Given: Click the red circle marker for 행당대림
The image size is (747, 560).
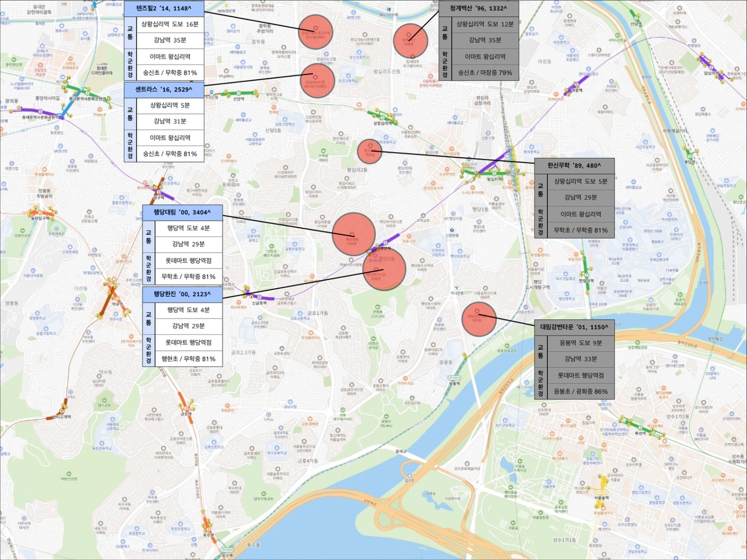Looking at the screenshot, I should (354, 234).
